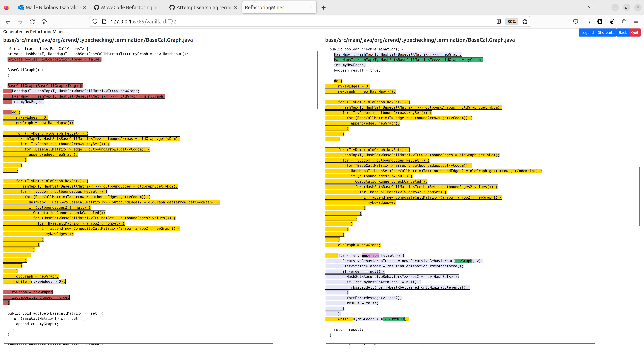This screenshot has width=644, height=362.
Task: Reload the current page
Action: tap(32, 22)
